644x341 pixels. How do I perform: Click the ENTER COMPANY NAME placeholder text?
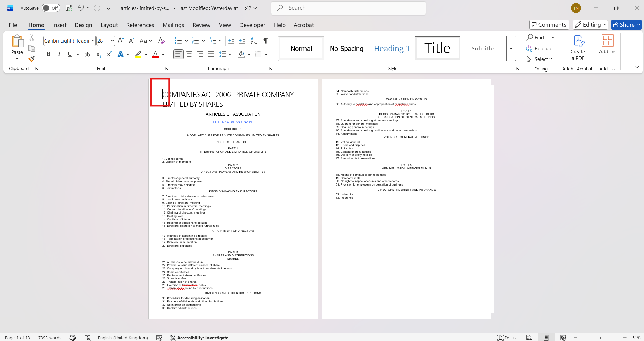(x=233, y=122)
